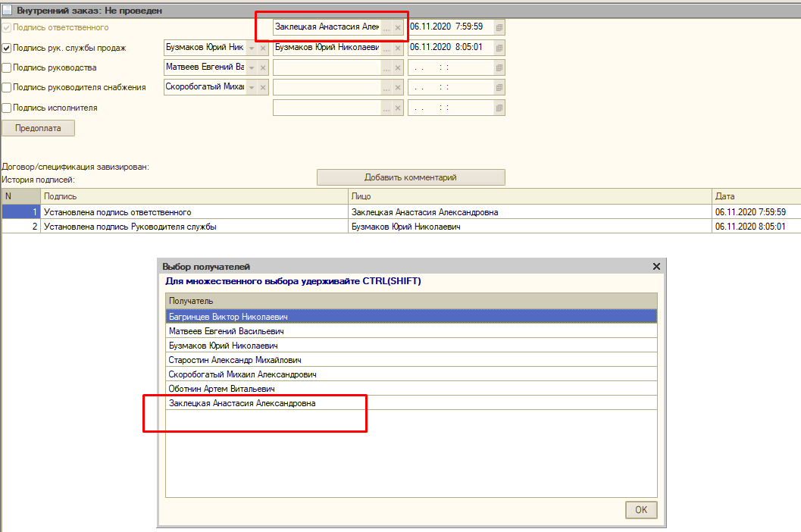Select recipient Заклецкая Анастасия Александровна in dialog list
This screenshot has width=801, height=532.
click(x=411, y=403)
